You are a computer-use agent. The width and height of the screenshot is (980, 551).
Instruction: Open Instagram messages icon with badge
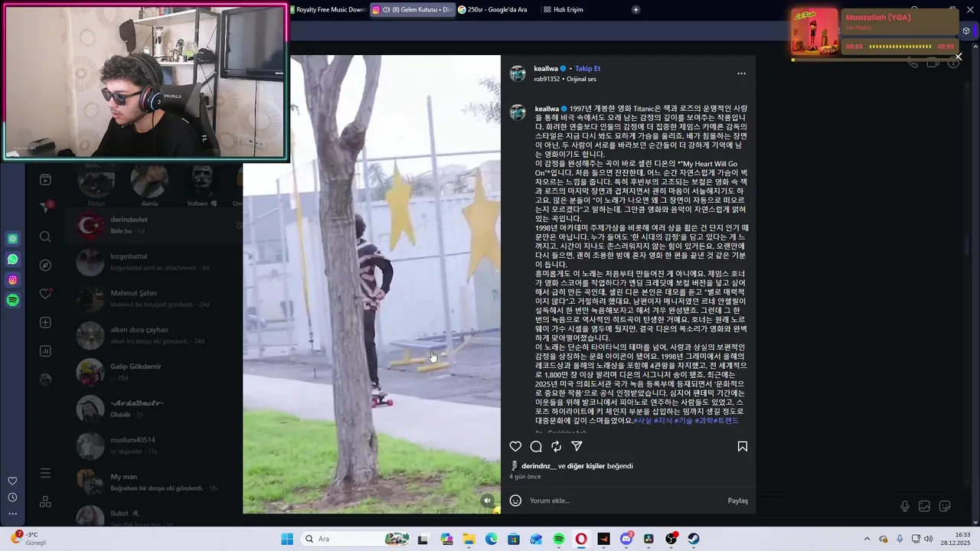[45, 207]
